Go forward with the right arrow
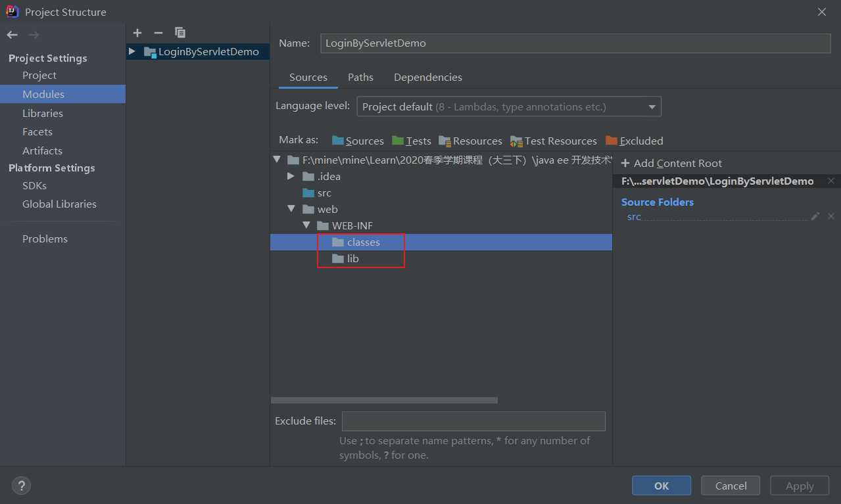The height and width of the screenshot is (504, 841). coord(34,35)
